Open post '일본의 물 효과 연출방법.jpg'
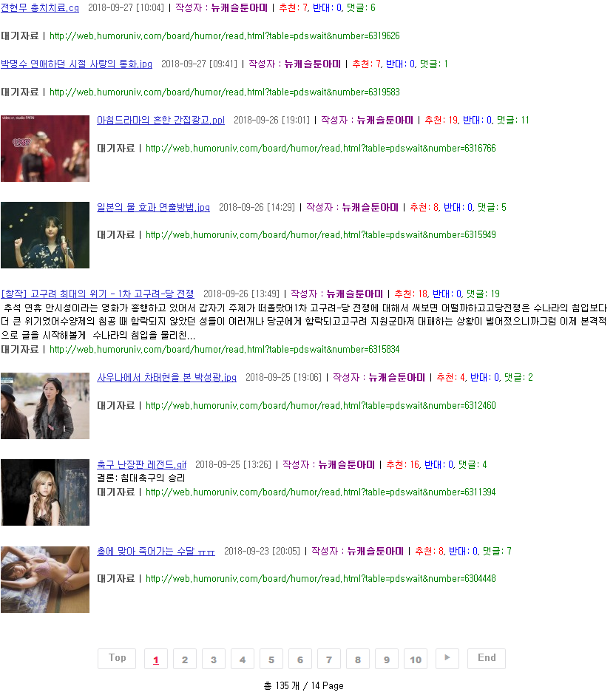 [153, 208]
